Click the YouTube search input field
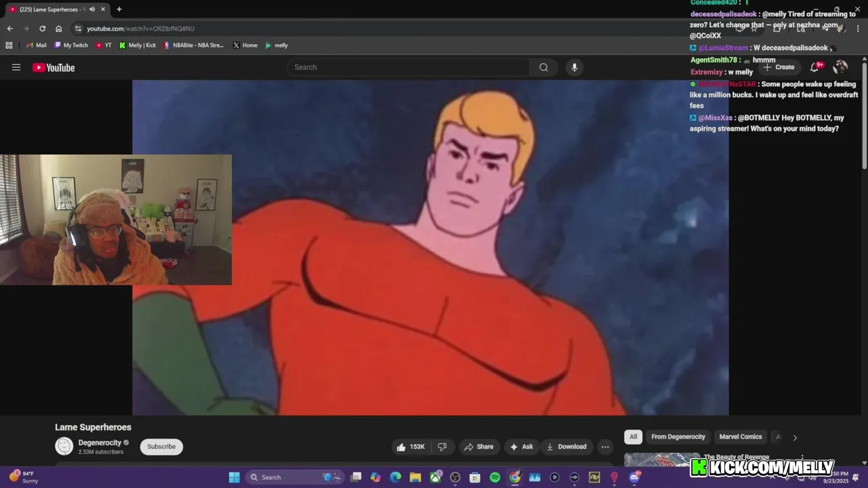The height and width of the screenshot is (488, 868). [x=409, y=67]
